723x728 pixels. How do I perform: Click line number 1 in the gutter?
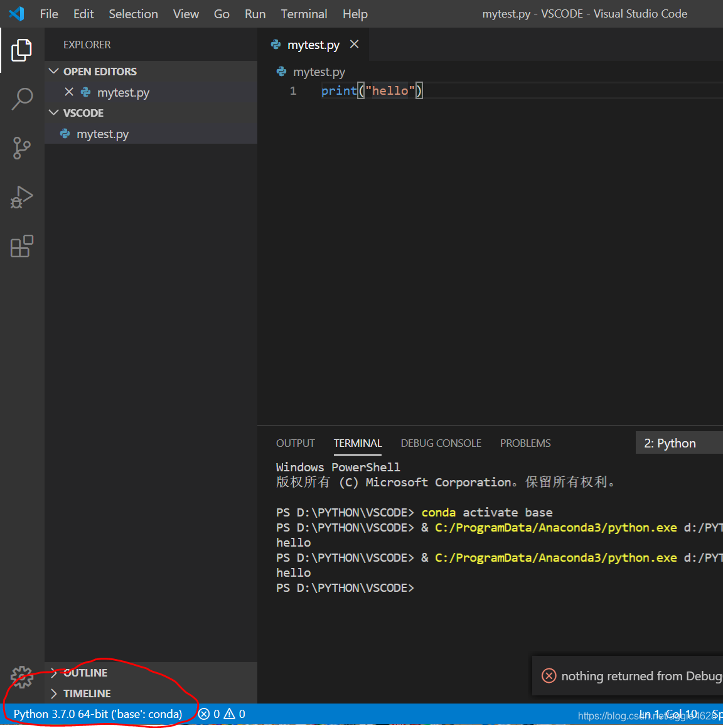[293, 90]
